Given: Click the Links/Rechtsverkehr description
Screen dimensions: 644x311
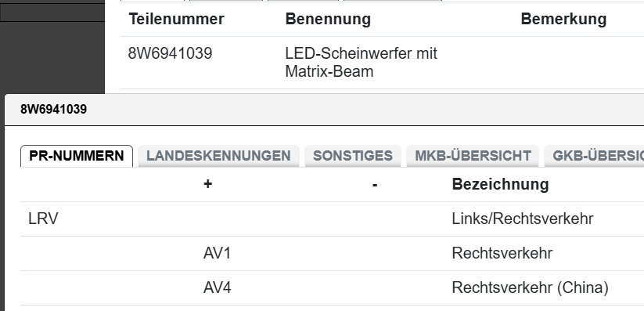Looking at the screenshot, I should 523,219.
